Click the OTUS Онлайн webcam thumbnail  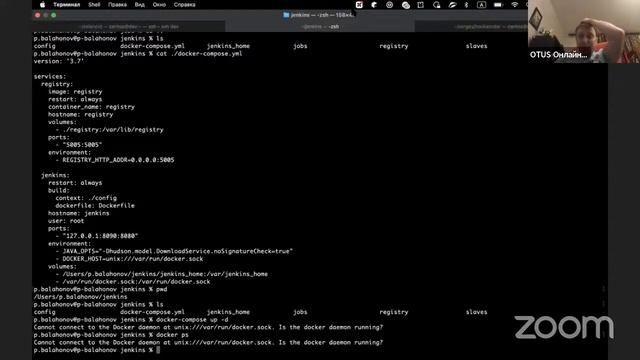point(584,31)
